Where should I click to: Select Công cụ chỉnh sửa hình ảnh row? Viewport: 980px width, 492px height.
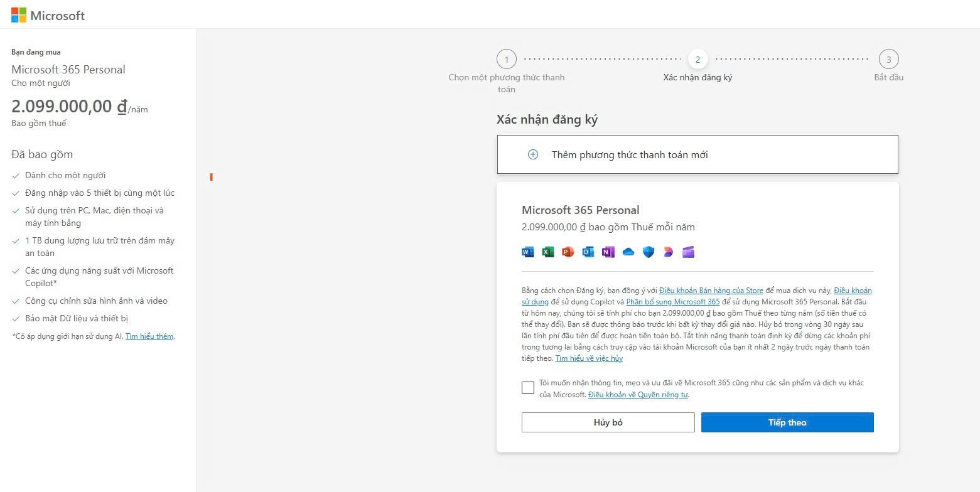pyautogui.click(x=89, y=301)
